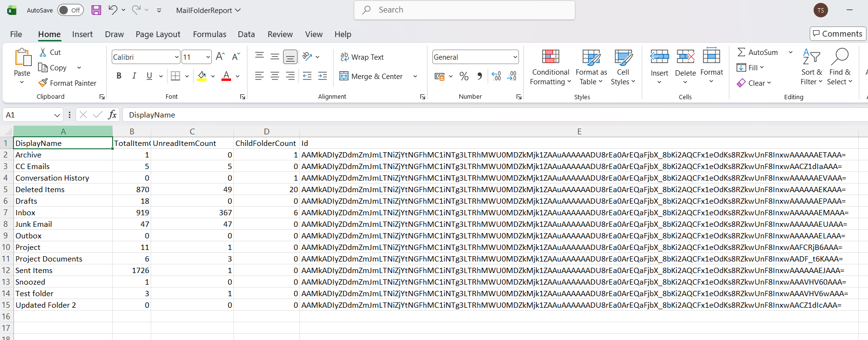Open account profile TS avatar

pos(820,10)
